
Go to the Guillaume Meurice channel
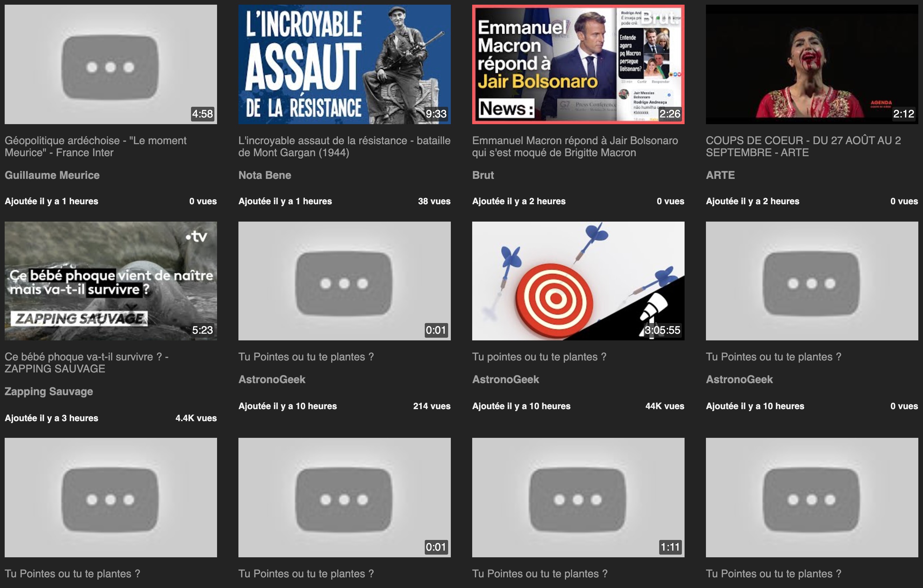point(52,175)
